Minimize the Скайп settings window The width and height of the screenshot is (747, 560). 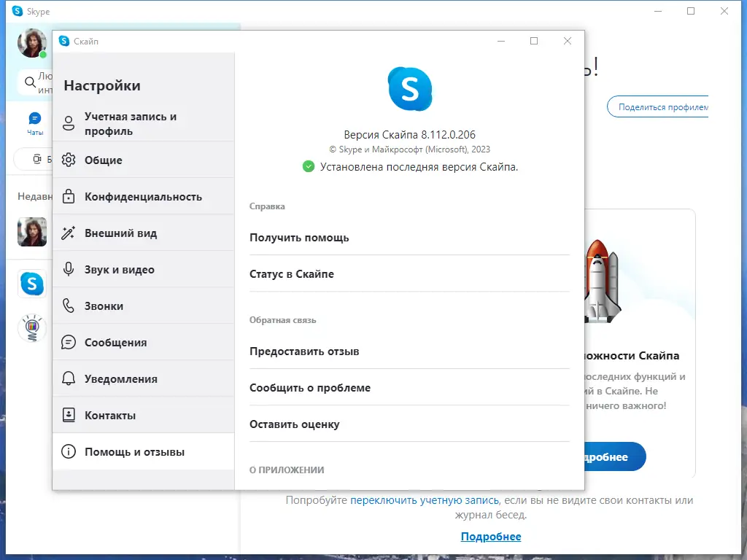pos(501,41)
